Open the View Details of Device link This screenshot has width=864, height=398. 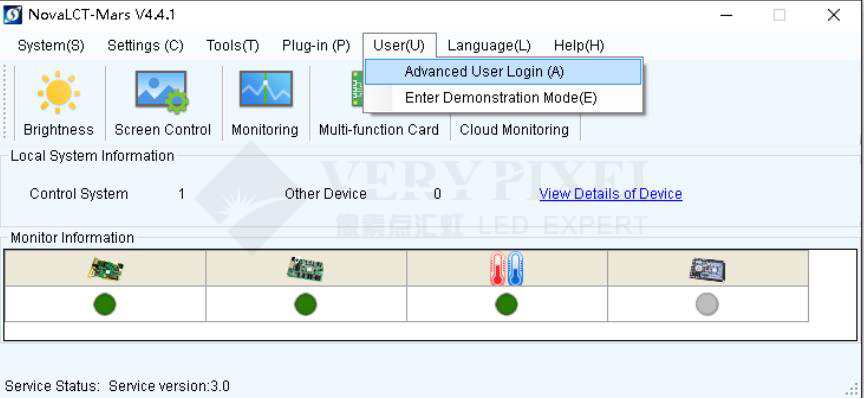click(x=611, y=194)
